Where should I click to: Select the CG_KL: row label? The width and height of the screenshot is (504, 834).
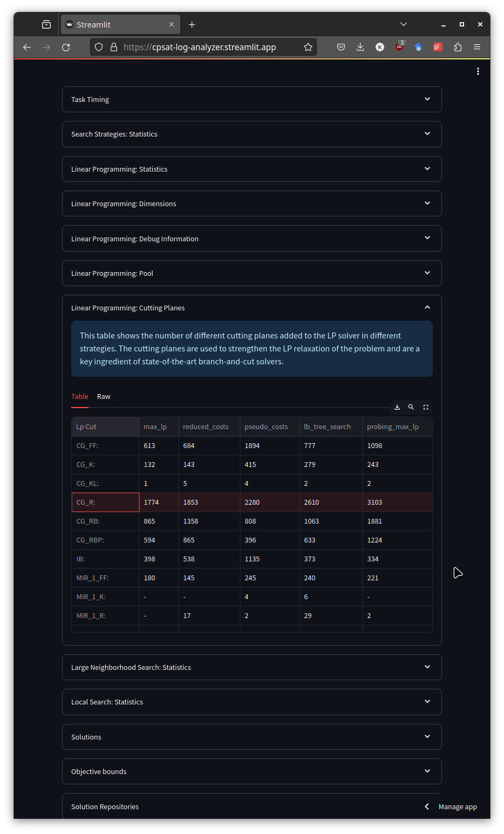click(105, 484)
